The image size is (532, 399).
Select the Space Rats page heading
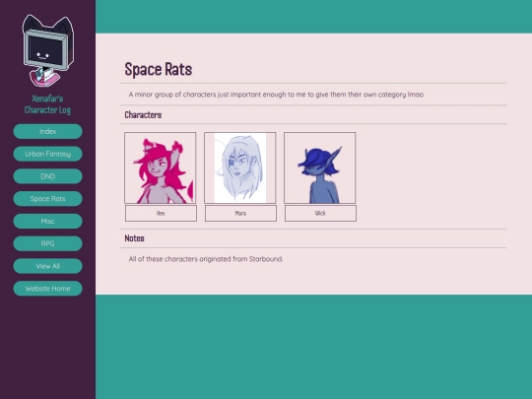158,69
